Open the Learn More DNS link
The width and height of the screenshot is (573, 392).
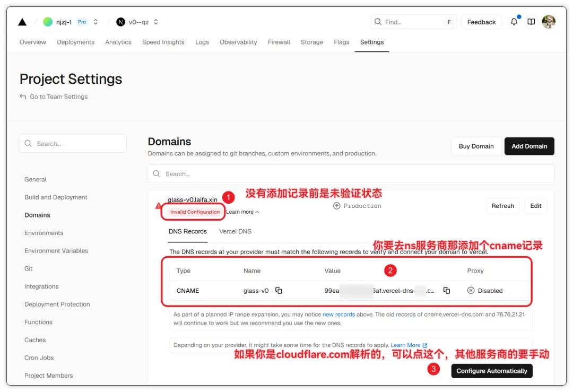pyautogui.click(x=409, y=345)
